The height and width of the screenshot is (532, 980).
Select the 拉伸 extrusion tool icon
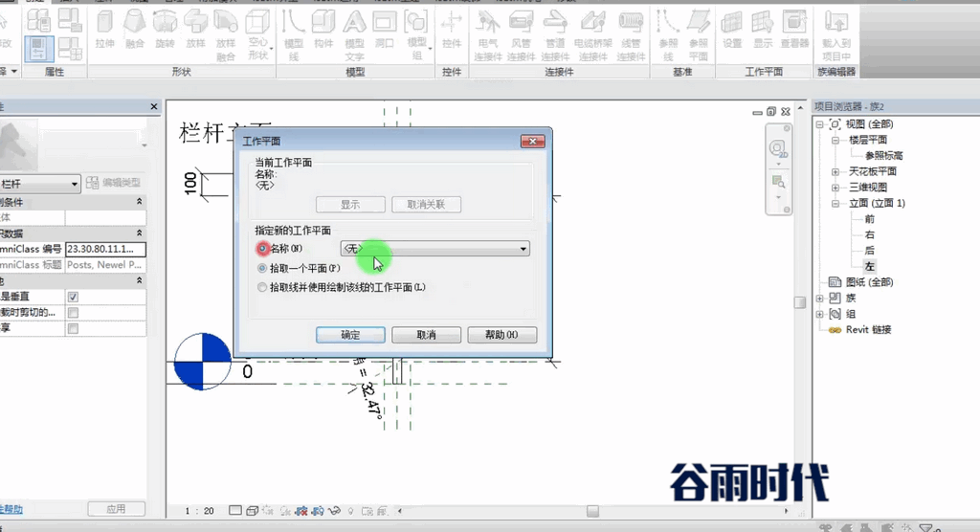point(104,30)
